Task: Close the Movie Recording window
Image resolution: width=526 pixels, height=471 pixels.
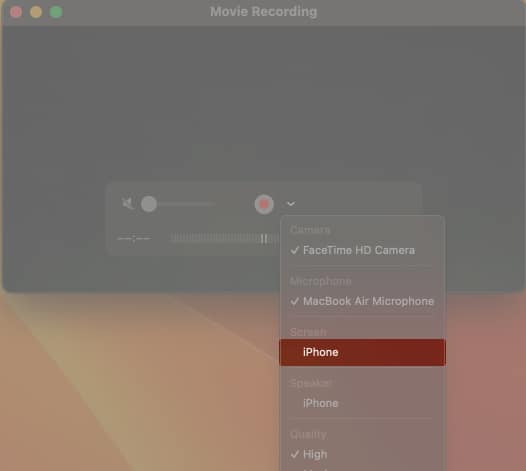Action: click(x=16, y=12)
